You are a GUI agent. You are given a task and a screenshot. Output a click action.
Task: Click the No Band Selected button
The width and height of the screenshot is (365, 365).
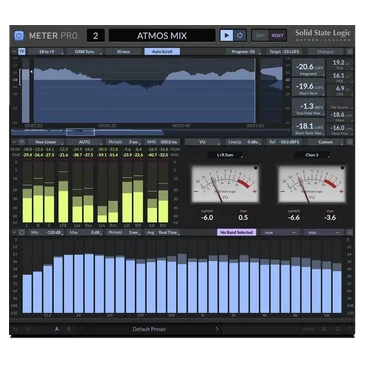[237, 232]
